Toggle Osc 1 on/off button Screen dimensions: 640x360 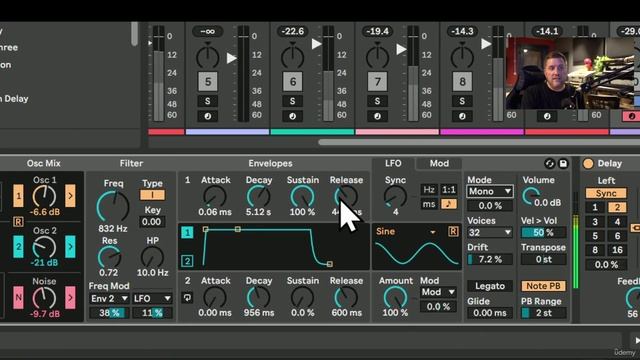[x=18, y=196]
